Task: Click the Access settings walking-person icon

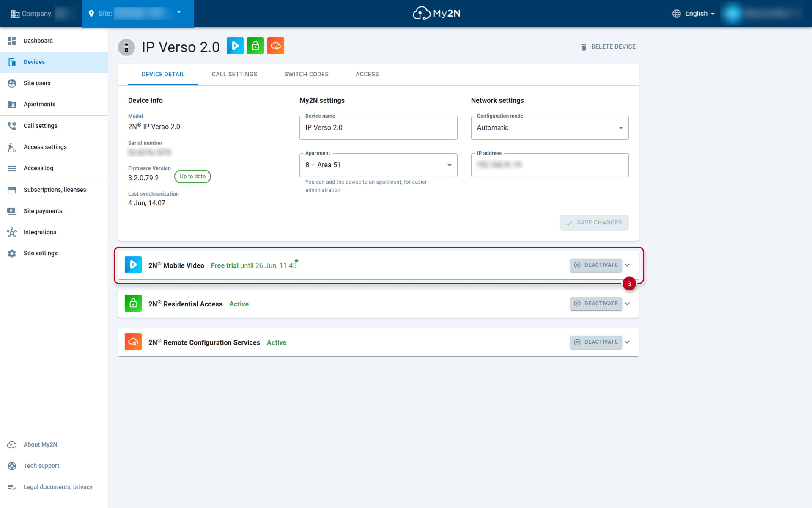Action: point(12,147)
